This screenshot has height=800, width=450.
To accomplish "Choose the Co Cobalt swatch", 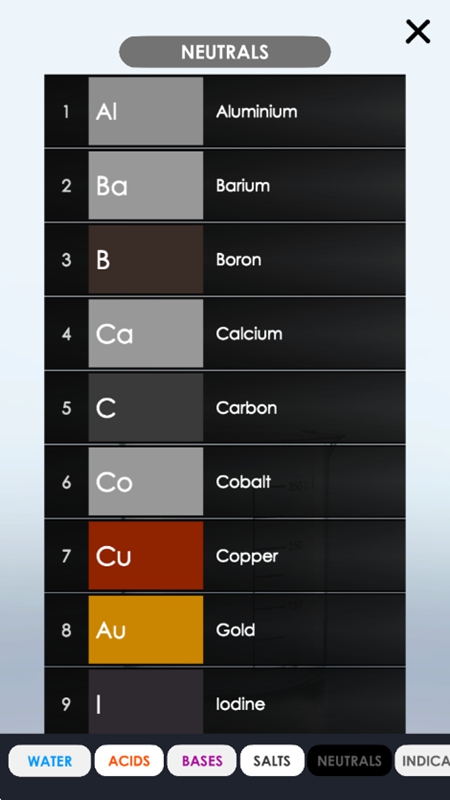I will tap(146, 481).
